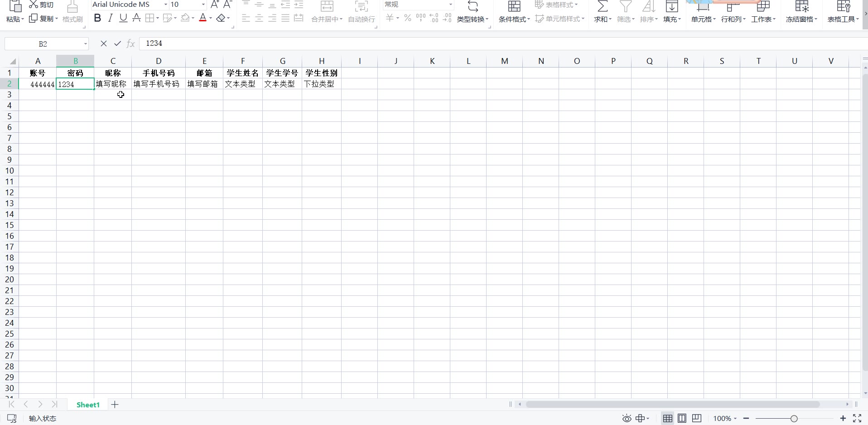Select row 5 header
Image resolution: width=868 pixels, height=425 pixels.
click(10, 116)
